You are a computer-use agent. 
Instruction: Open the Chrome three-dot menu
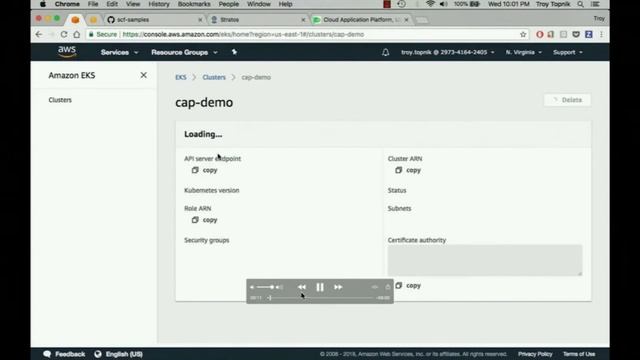[601, 34]
